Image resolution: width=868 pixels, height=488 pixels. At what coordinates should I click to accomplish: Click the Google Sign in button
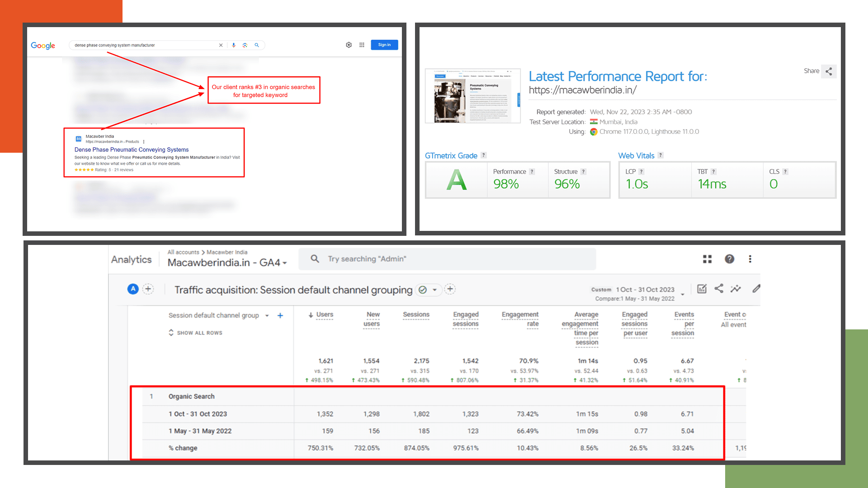[384, 45]
